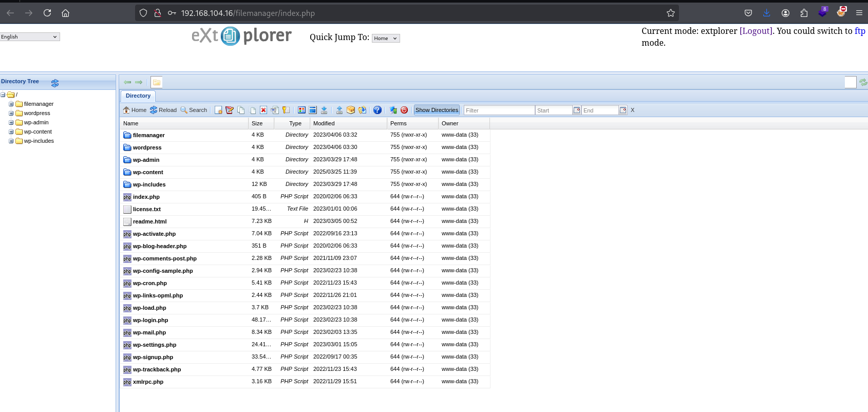Expand the wp-includes tree node

pyautogui.click(x=11, y=141)
